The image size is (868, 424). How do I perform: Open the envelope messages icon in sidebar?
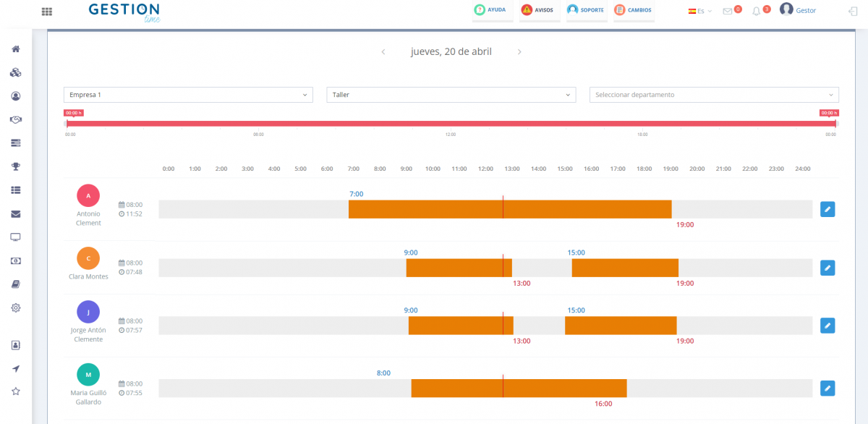pos(15,214)
